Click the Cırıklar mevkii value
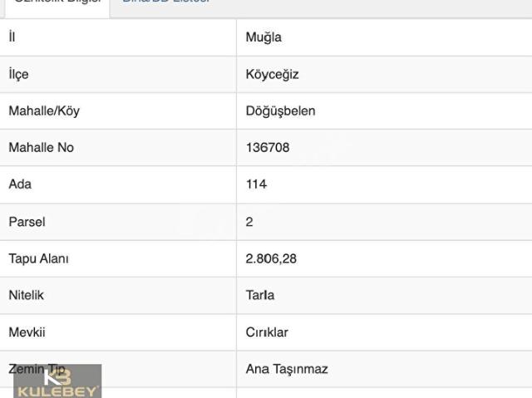532x398 pixels. pyautogui.click(x=267, y=332)
